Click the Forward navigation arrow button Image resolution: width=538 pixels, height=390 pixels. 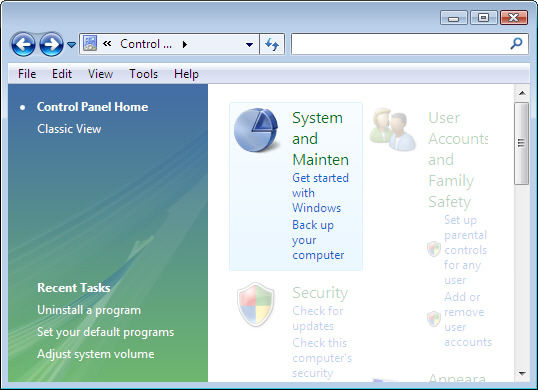[x=51, y=44]
